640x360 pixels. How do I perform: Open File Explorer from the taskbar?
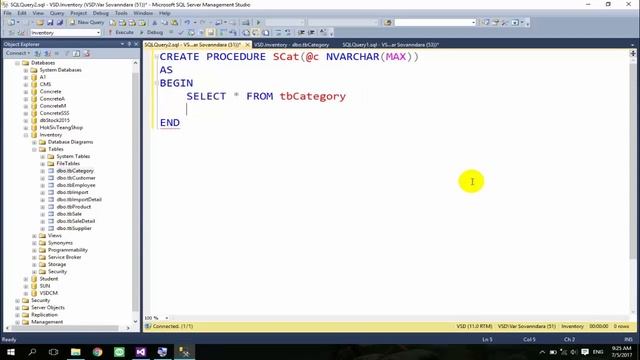(x=76, y=352)
